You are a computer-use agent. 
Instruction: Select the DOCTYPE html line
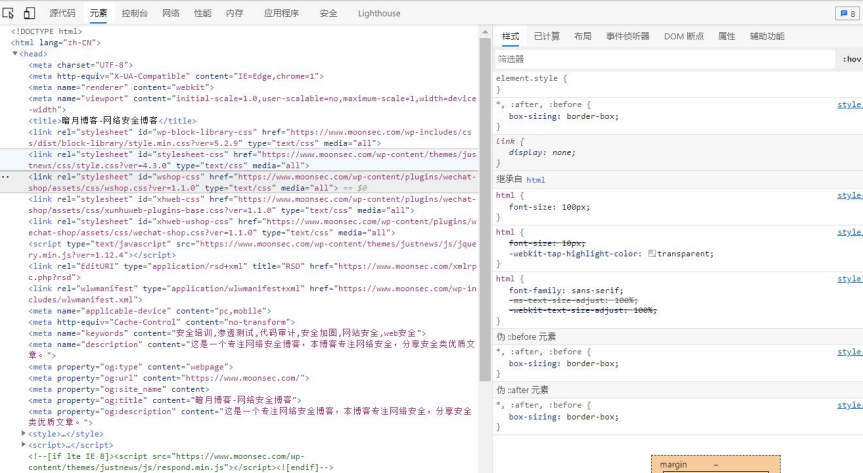coord(46,31)
